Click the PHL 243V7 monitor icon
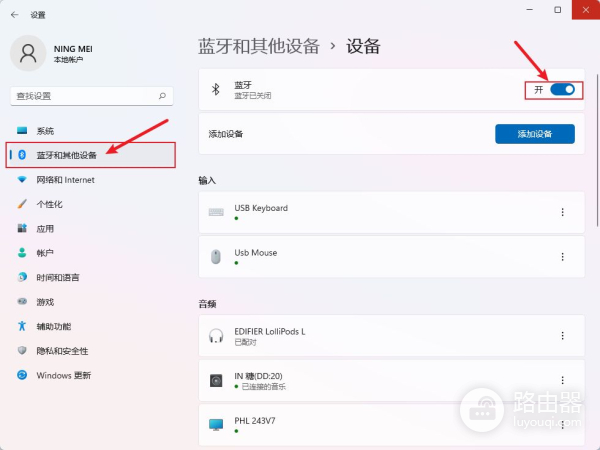600x450 pixels. tap(216, 425)
